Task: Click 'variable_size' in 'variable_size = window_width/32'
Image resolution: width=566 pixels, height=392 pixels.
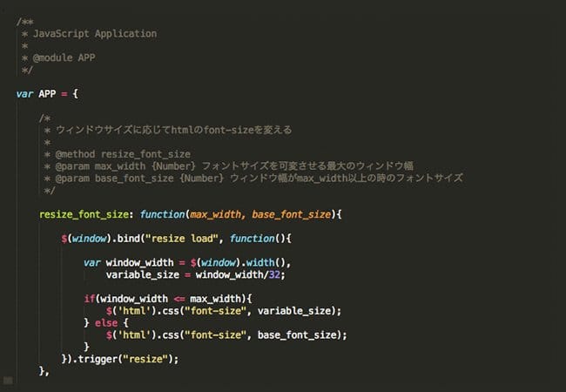Action: [x=143, y=274]
